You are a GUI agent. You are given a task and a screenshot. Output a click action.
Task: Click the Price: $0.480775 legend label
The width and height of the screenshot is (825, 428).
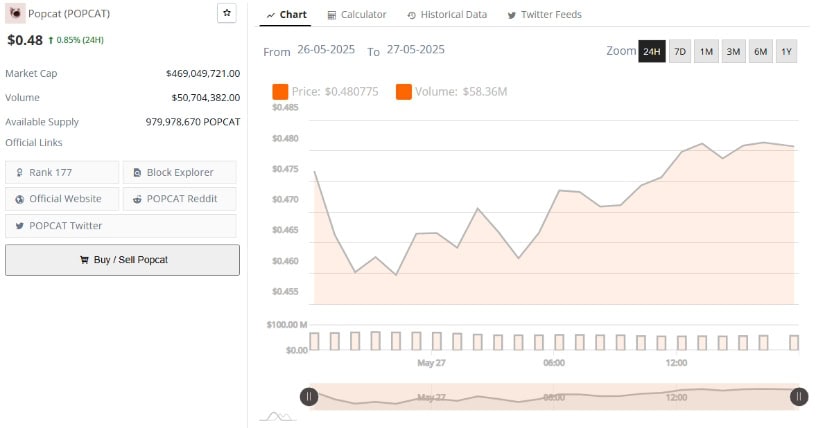(335, 92)
